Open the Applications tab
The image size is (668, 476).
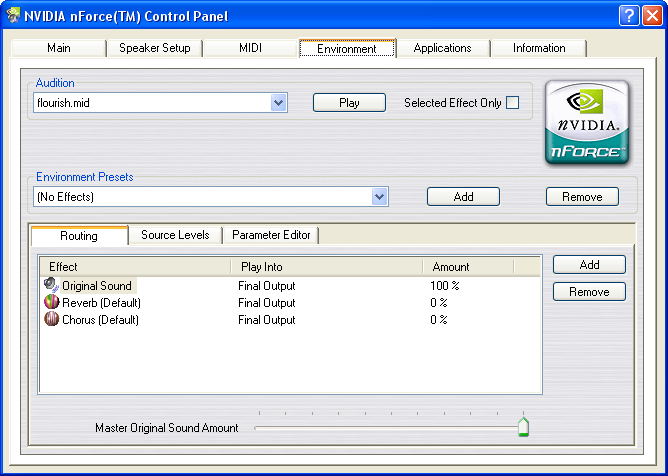tap(443, 48)
